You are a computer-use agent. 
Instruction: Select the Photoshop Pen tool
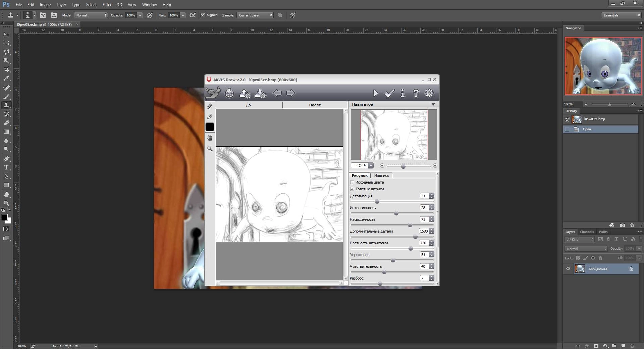point(6,158)
